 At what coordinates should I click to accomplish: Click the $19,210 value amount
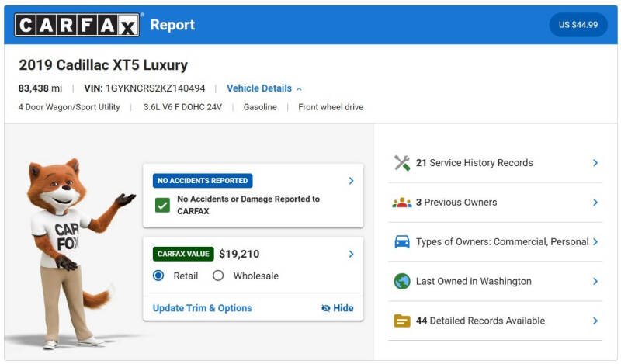[239, 254]
